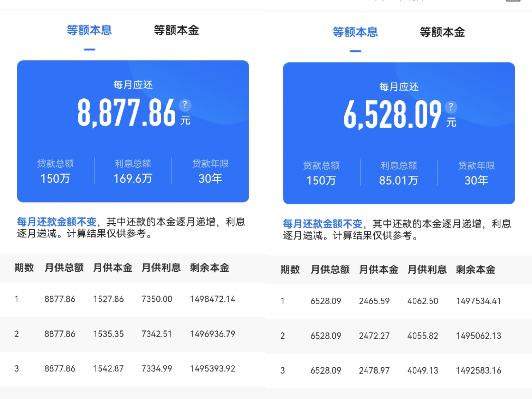
Task: Tap 每月应还 label in left card
Action: point(133,85)
